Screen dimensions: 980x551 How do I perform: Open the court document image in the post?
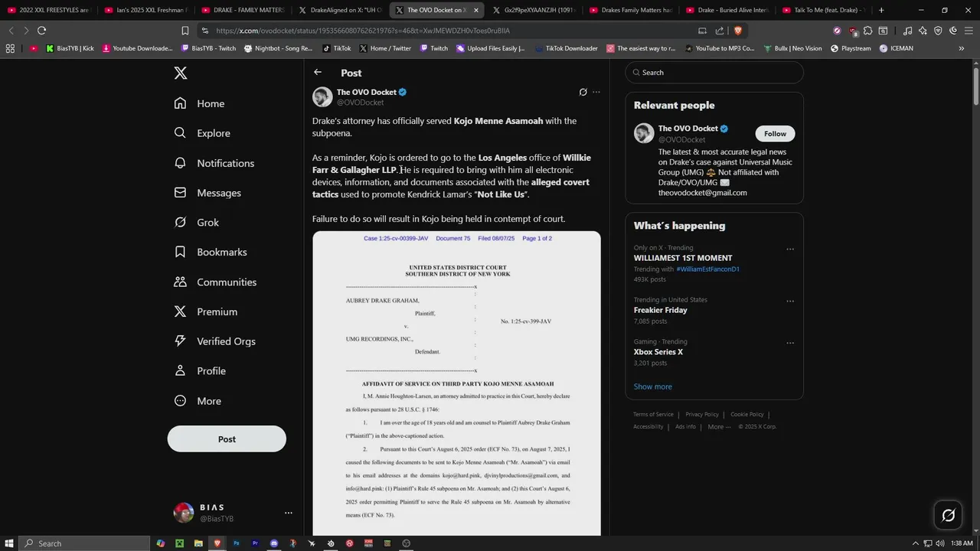click(456, 383)
